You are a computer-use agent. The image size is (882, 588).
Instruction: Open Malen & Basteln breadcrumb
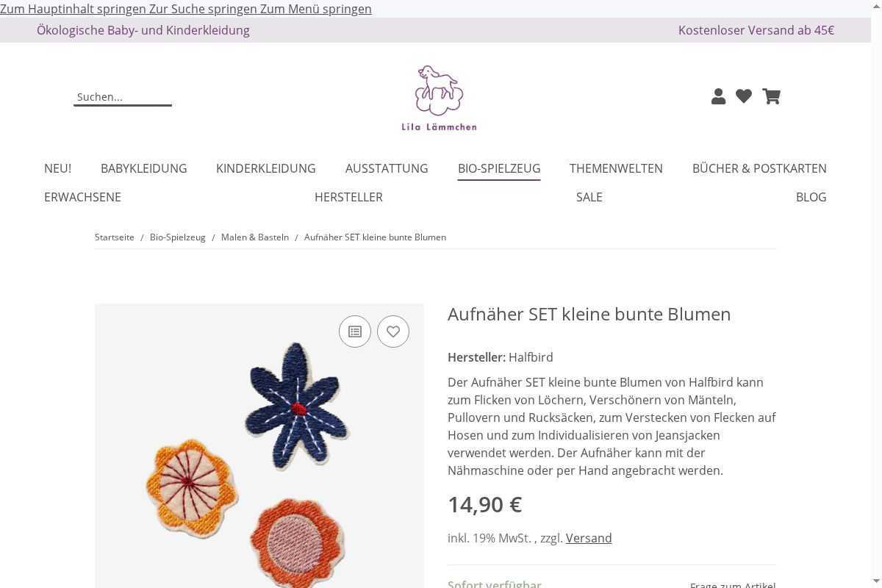255,237
